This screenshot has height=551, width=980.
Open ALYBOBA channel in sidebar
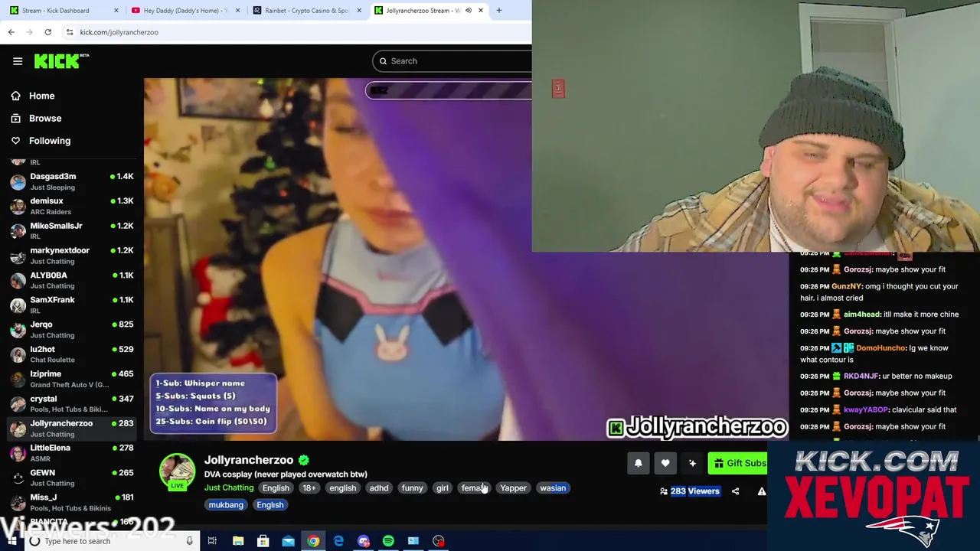coord(72,280)
